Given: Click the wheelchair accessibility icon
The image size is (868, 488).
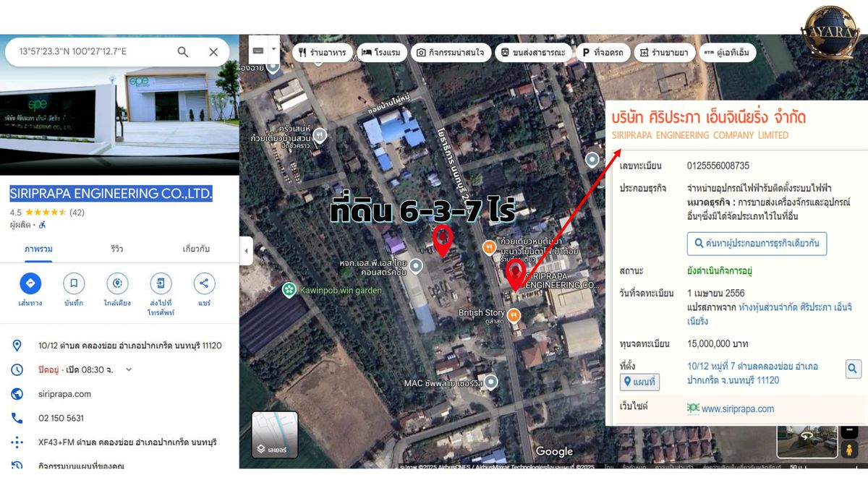Looking at the screenshot, I should (x=42, y=225).
